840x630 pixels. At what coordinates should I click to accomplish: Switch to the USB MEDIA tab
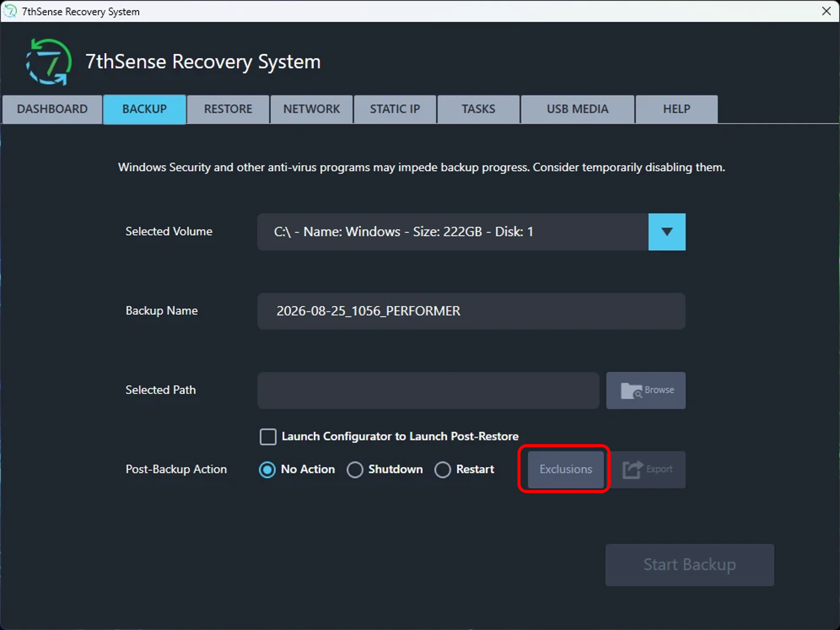tap(578, 109)
